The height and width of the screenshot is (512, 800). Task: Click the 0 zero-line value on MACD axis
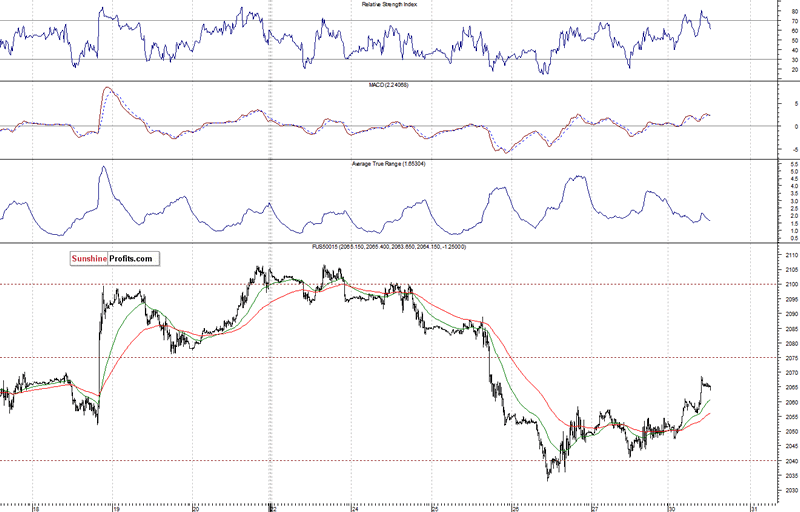(796, 126)
